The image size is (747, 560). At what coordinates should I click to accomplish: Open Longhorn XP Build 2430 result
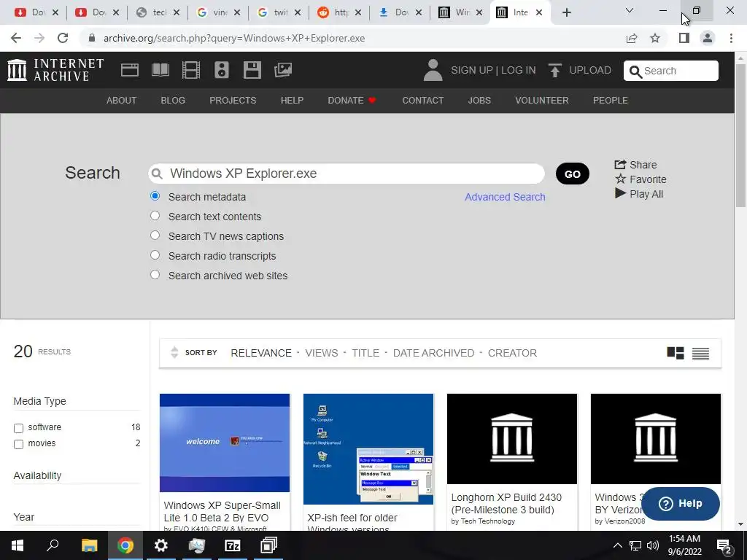tap(506, 503)
